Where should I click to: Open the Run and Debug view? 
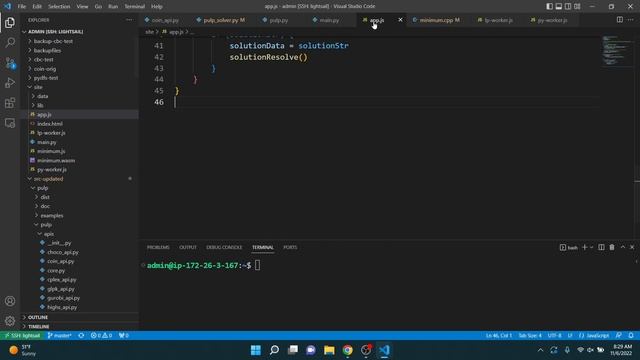[10, 83]
